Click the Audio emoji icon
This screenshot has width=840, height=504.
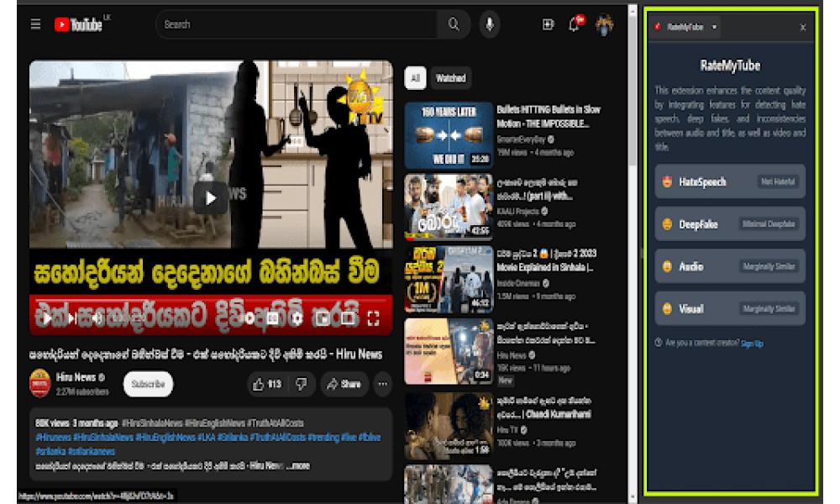[x=667, y=266]
